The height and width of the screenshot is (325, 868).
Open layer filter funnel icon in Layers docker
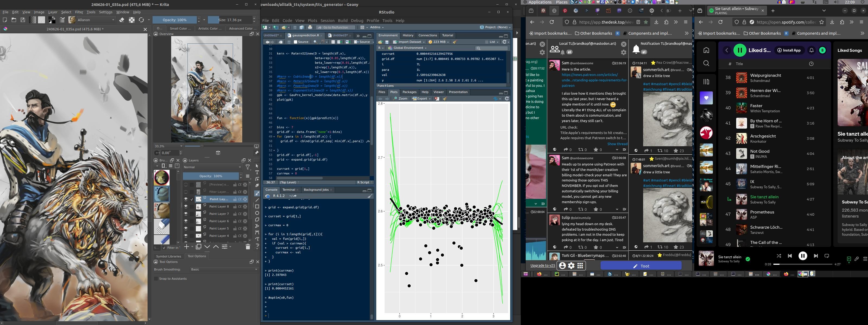pos(248,167)
